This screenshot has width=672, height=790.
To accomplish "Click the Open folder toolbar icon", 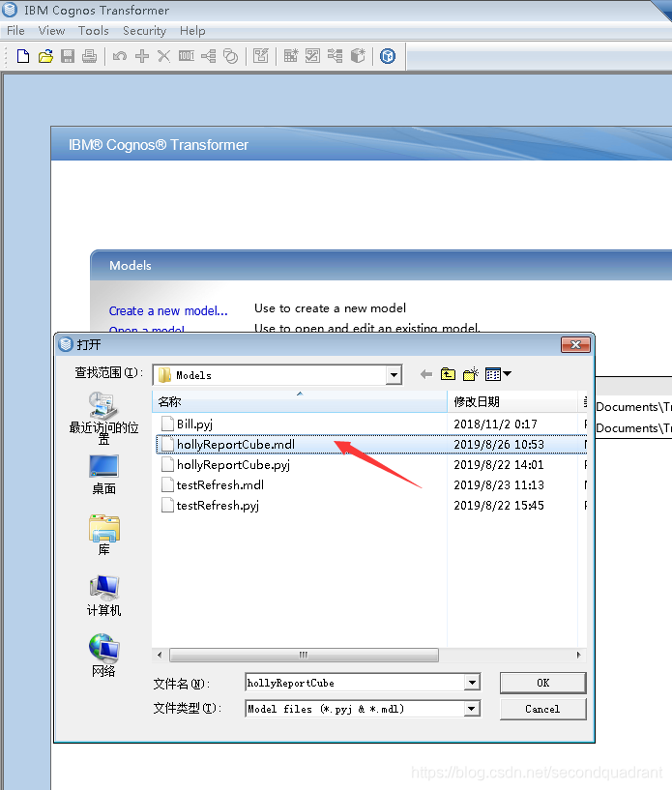I will (x=45, y=56).
